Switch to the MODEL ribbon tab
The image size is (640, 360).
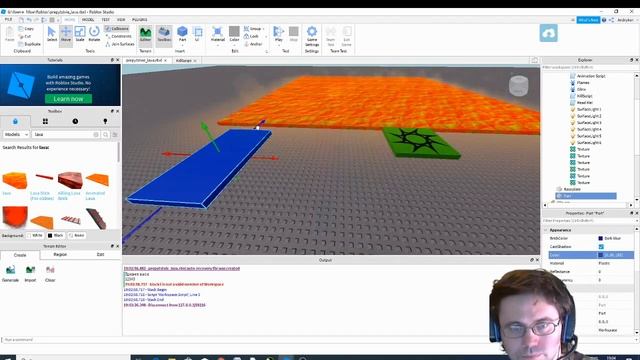pos(88,20)
